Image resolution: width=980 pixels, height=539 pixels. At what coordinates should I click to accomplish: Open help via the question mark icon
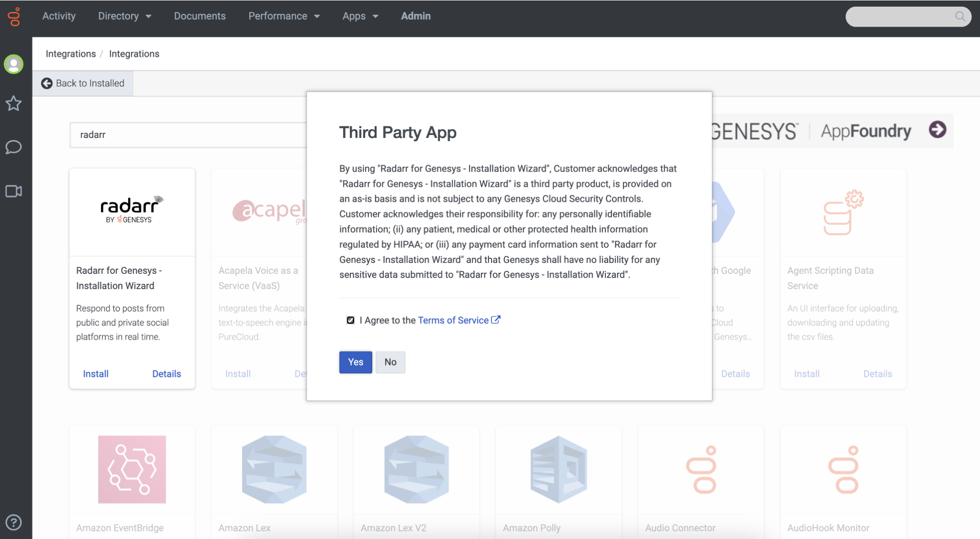[14, 522]
